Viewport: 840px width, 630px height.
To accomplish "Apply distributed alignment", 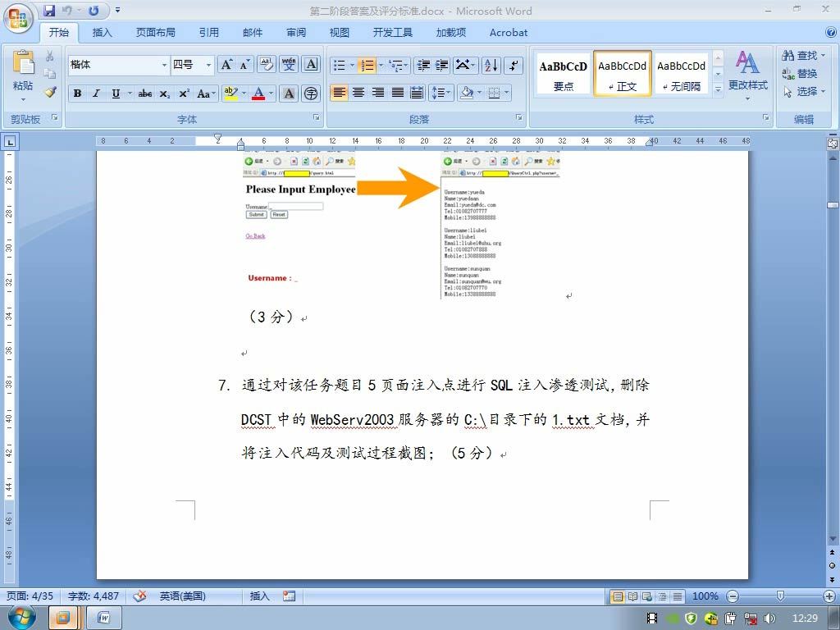I will click(417, 93).
